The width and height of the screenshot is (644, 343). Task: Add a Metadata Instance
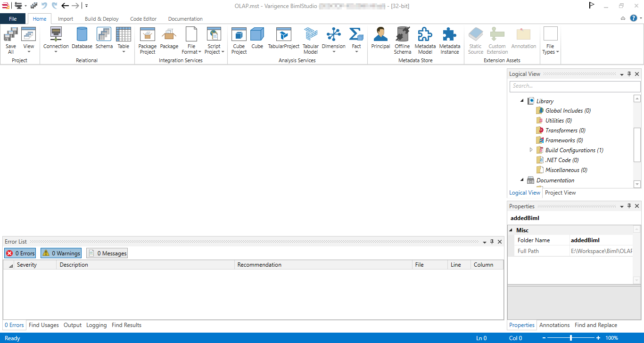pyautogui.click(x=450, y=41)
